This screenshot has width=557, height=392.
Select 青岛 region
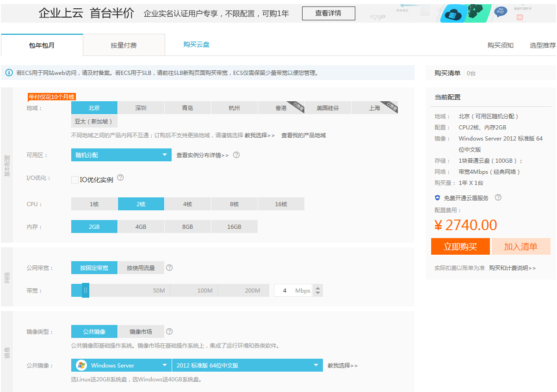(188, 108)
